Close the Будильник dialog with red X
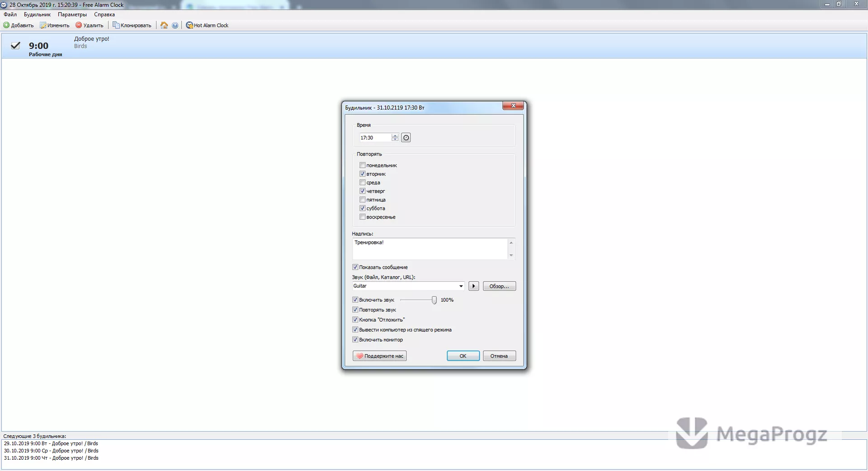 tap(513, 105)
